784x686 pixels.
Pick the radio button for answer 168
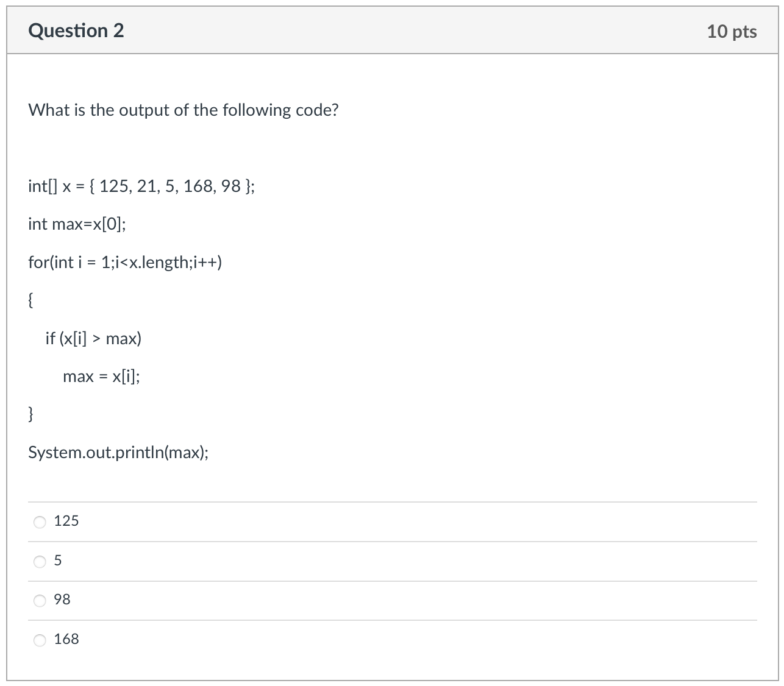pyautogui.click(x=40, y=640)
